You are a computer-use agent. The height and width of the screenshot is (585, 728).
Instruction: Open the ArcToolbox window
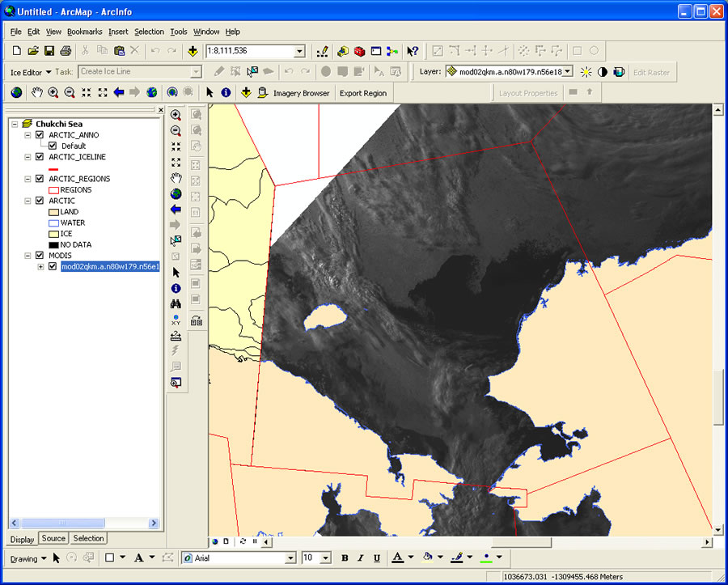[x=358, y=51]
